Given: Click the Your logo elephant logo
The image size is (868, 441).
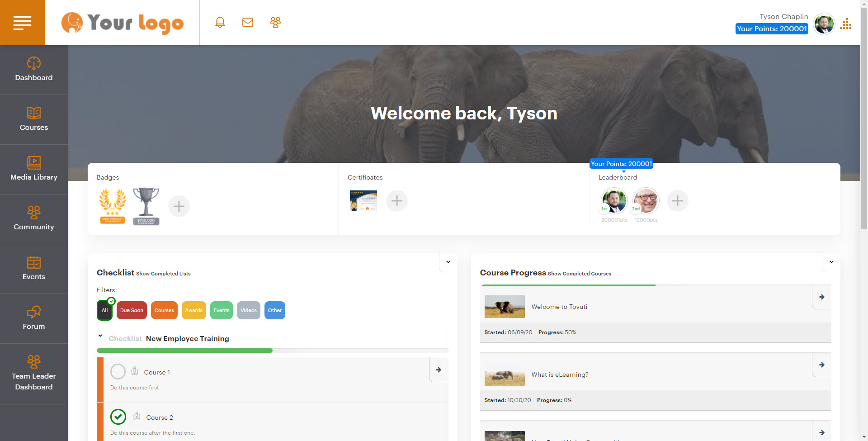Looking at the screenshot, I should pyautogui.click(x=123, y=23).
